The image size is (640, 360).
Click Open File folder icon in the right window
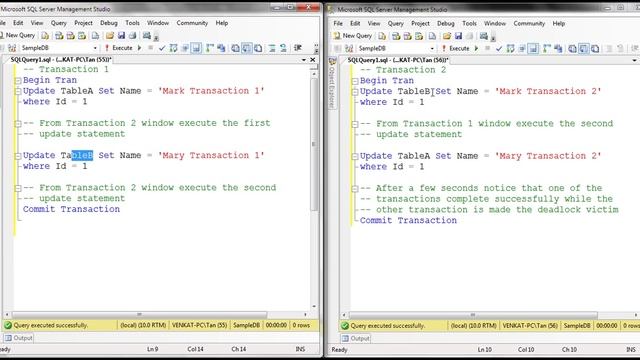click(447, 36)
